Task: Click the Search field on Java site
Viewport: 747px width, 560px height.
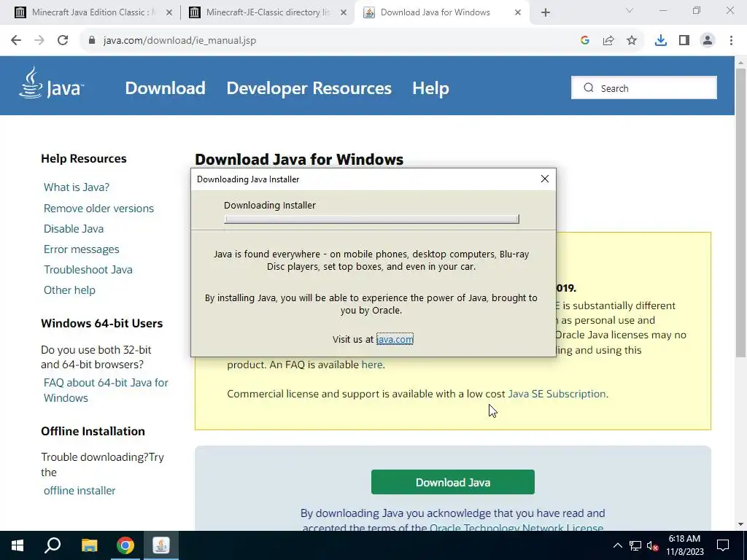Action: pos(643,87)
